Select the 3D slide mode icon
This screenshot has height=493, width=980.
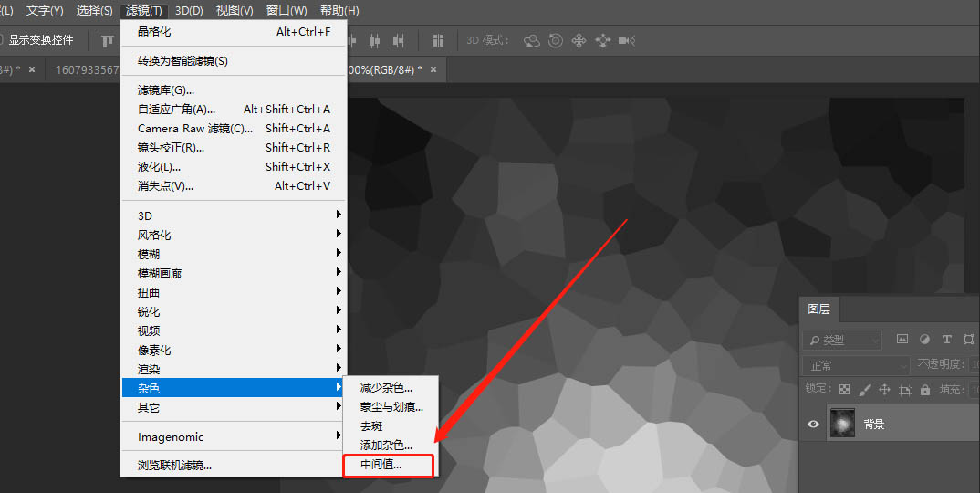602,41
